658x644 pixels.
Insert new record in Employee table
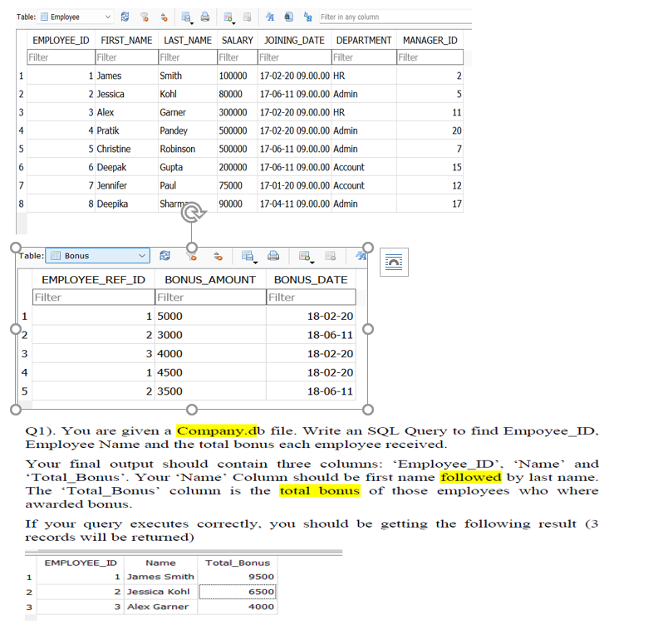(228, 17)
